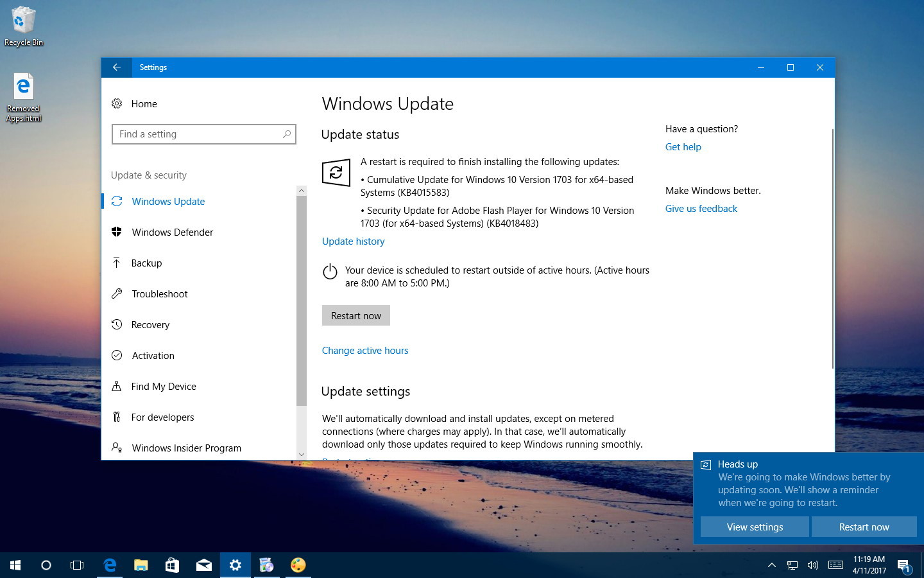This screenshot has width=924, height=578.
Task: Show hidden system tray icons
Action: [772, 565]
